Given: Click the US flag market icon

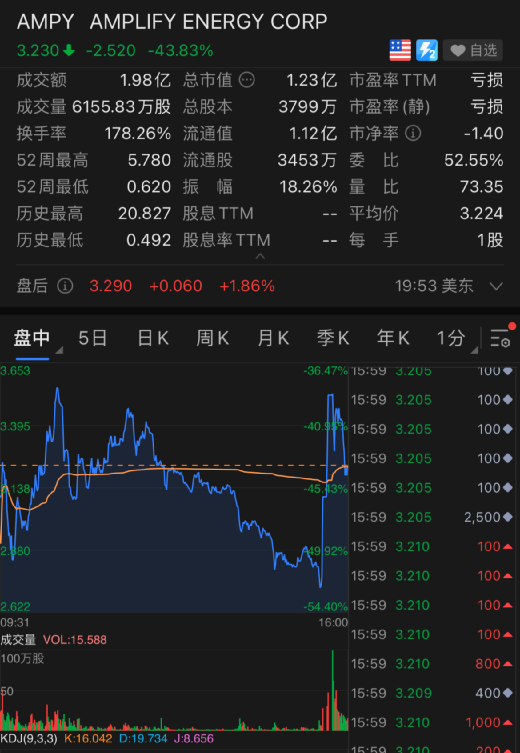Looking at the screenshot, I should click(400, 50).
